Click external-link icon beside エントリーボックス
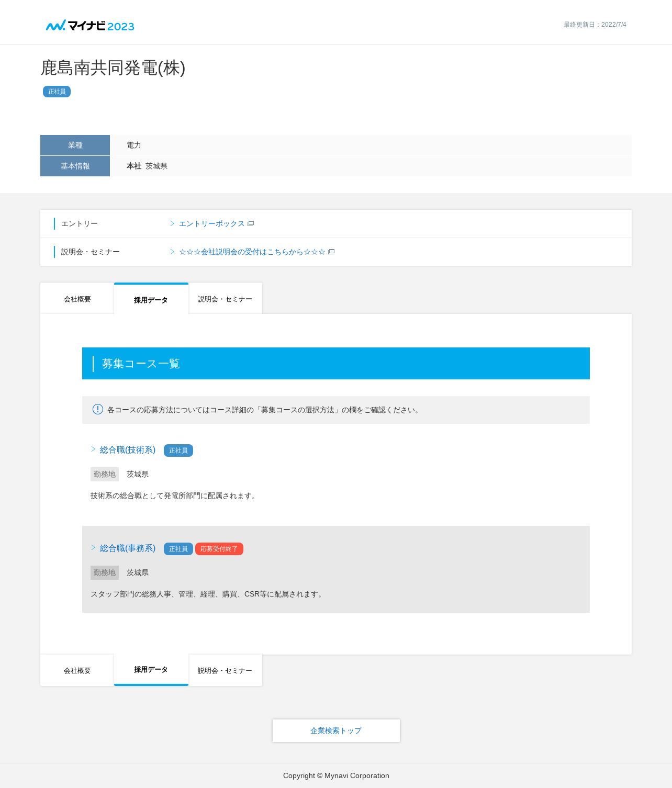Viewport: 672px width, 788px height. tap(251, 223)
